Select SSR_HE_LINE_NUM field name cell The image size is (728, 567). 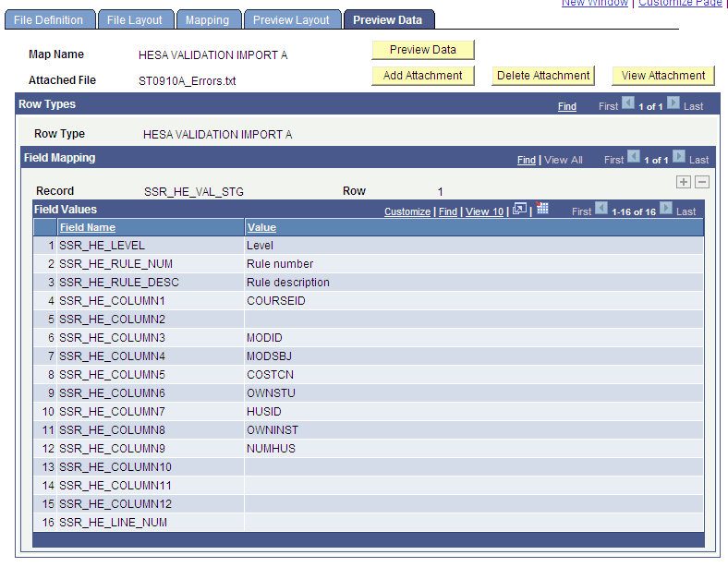(151, 523)
